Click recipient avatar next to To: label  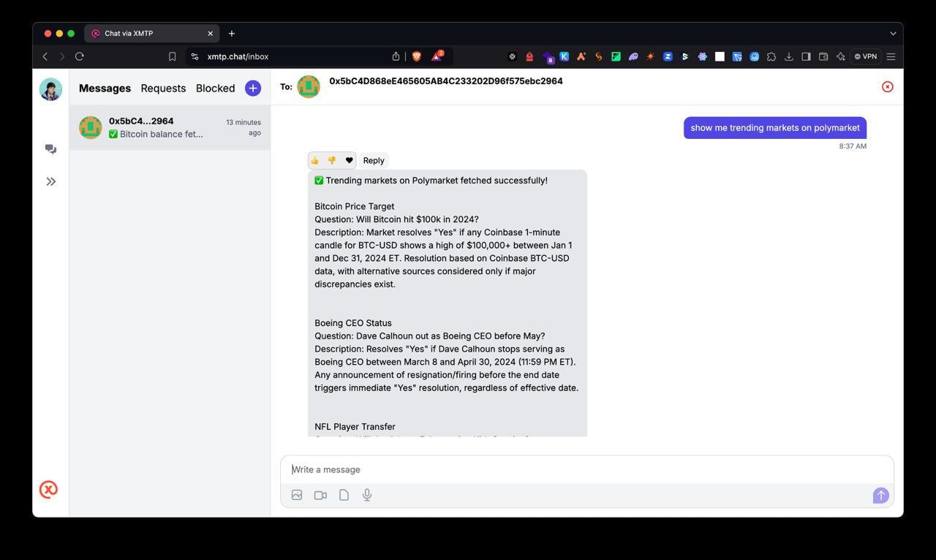[309, 86]
